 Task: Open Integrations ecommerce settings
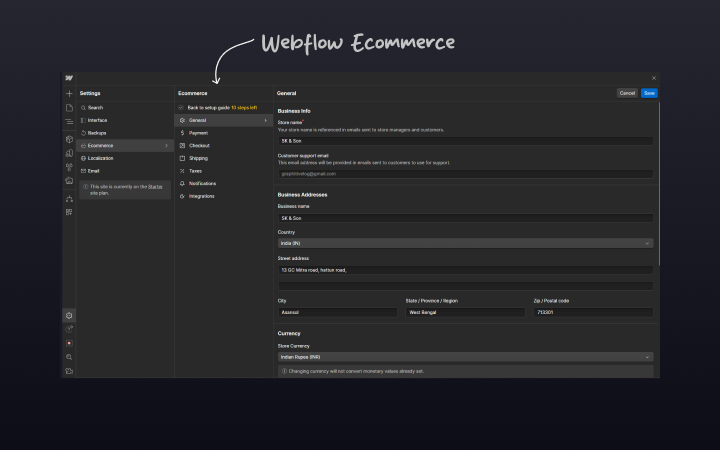pyautogui.click(x=224, y=196)
